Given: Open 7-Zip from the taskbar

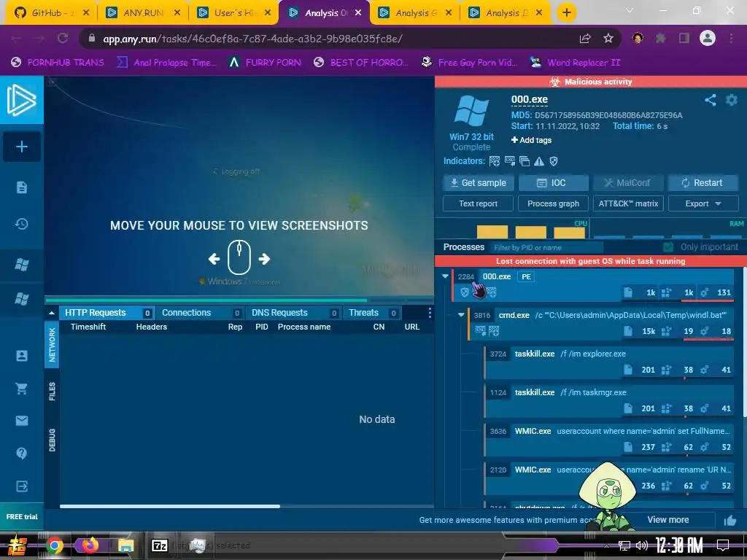Looking at the screenshot, I should pyautogui.click(x=160, y=545).
